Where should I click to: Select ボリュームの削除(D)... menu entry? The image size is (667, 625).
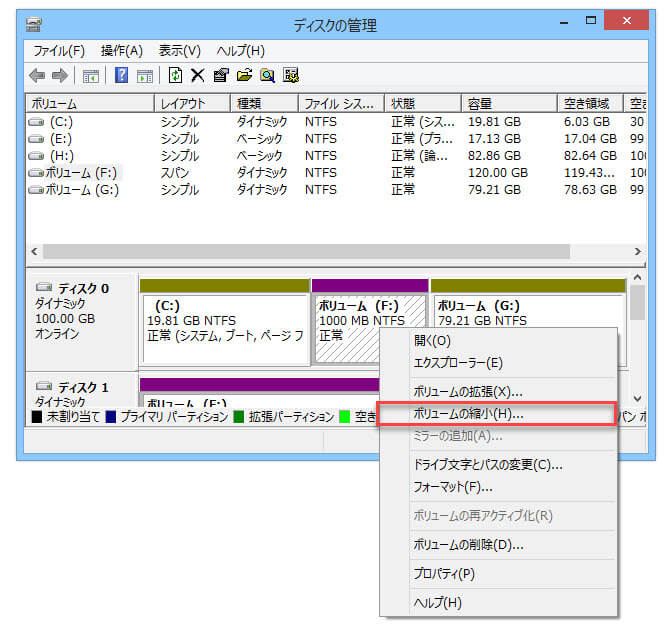(468, 545)
